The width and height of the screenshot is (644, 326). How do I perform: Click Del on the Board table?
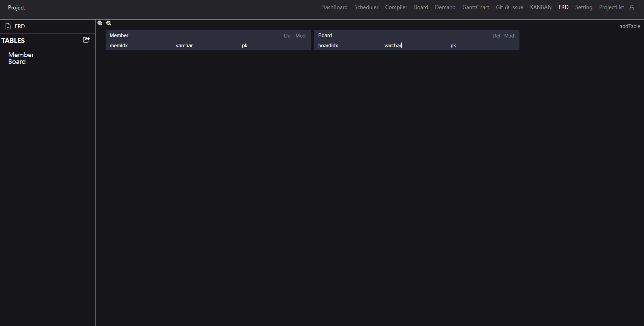point(496,35)
